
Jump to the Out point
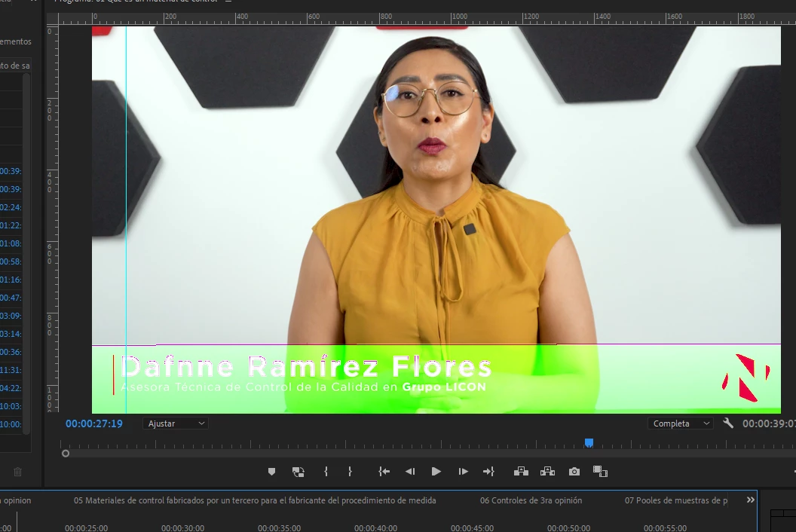click(489, 472)
